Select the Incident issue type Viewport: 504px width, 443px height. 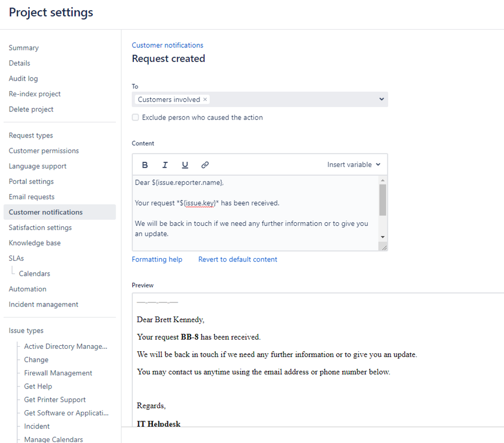(36, 426)
